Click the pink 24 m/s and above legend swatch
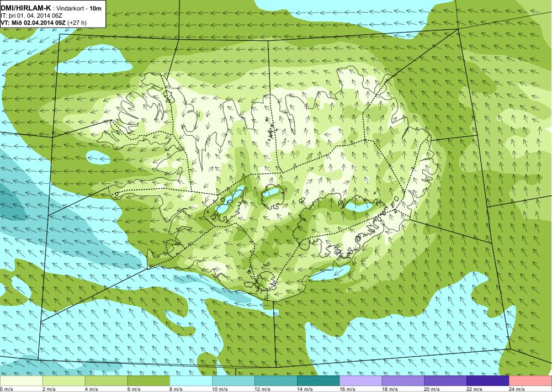 [530, 381]
